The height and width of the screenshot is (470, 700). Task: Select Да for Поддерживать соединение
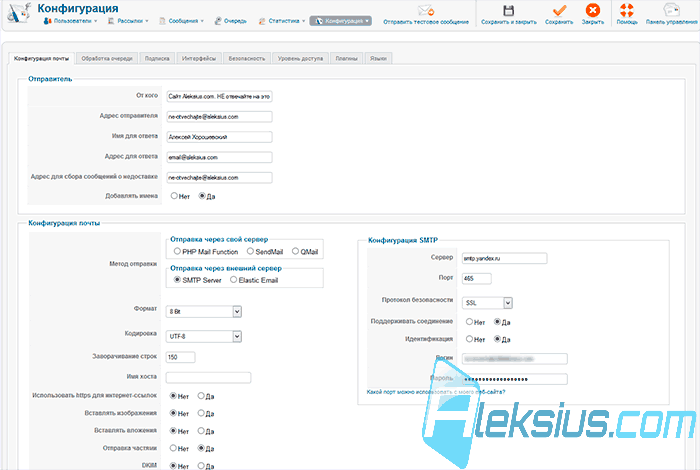(x=497, y=321)
